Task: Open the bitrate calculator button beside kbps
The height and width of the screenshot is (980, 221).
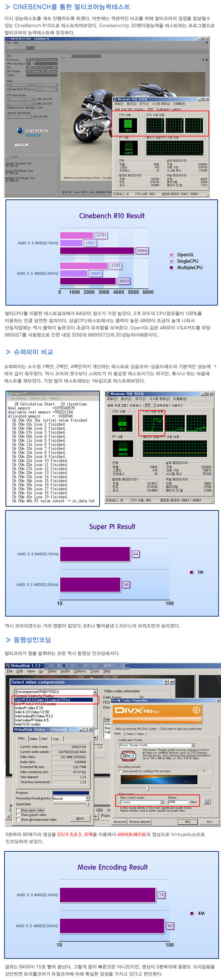Action: pyautogui.click(x=207, y=802)
